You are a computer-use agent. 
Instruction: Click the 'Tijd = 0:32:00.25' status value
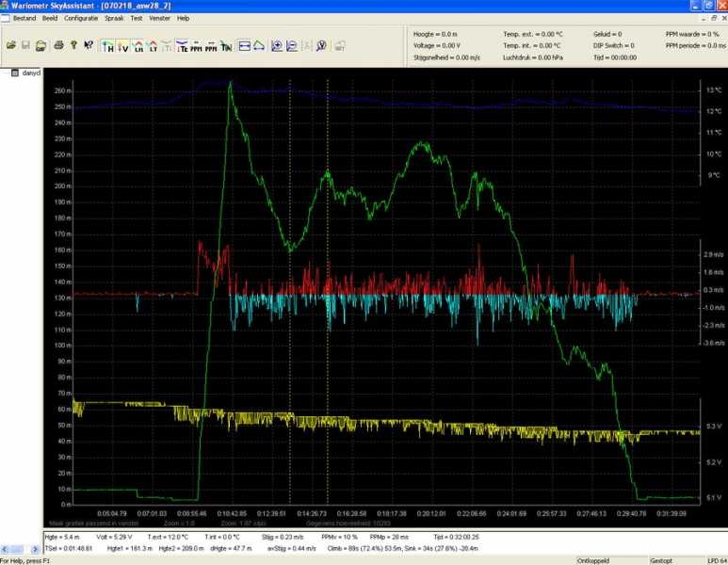[456, 537]
